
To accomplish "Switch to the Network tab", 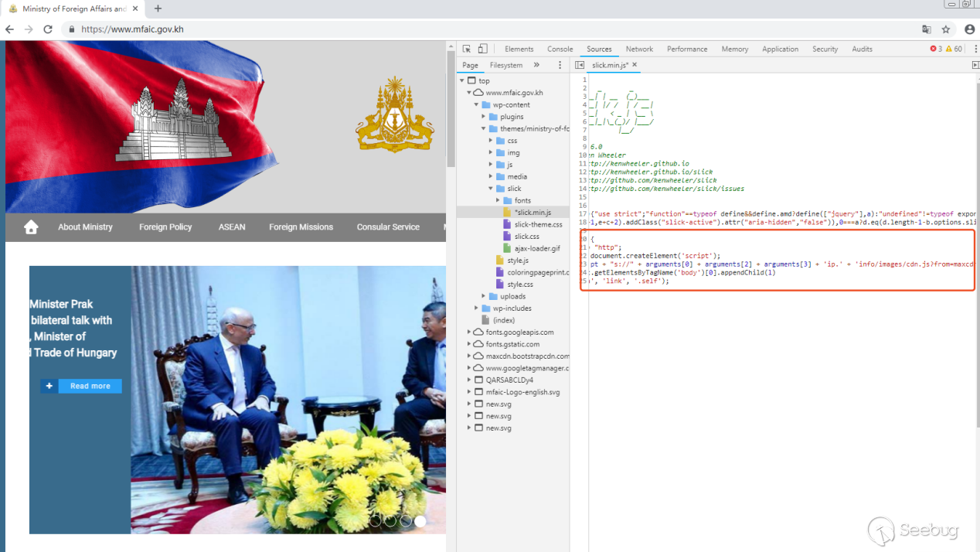I will pos(639,49).
